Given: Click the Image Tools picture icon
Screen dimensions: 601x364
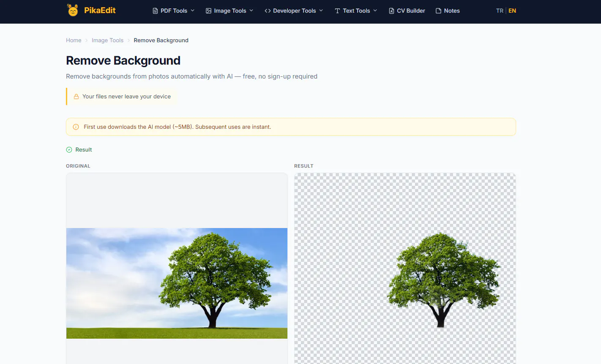Looking at the screenshot, I should (x=208, y=11).
